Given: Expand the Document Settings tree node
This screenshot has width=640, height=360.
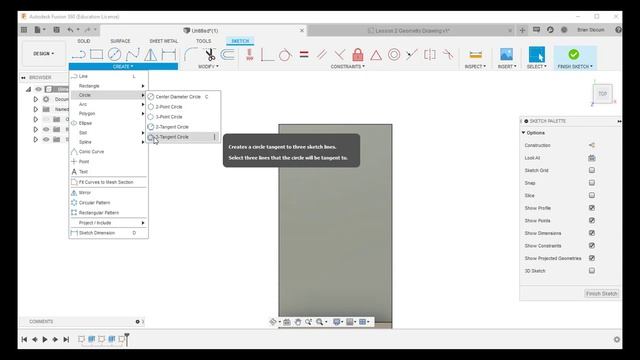Looking at the screenshot, I should tap(36, 99).
